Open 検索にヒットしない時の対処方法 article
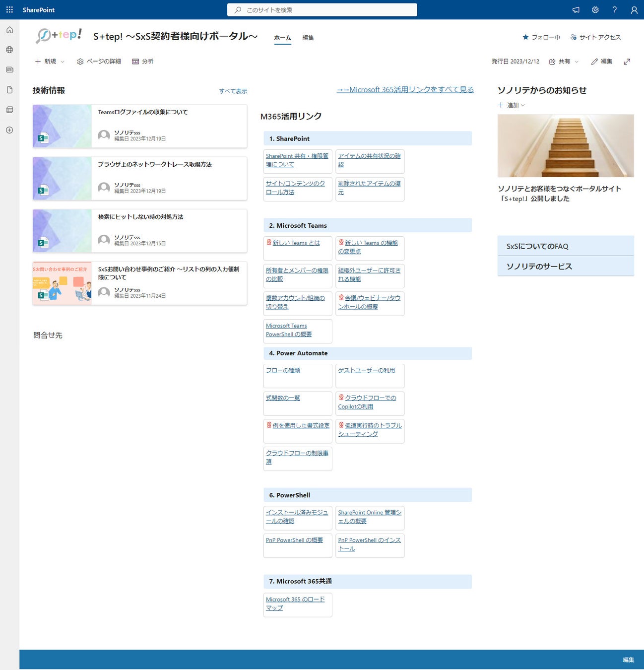The width and height of the screenshot is (644, 670). click(x=140, y=217)
